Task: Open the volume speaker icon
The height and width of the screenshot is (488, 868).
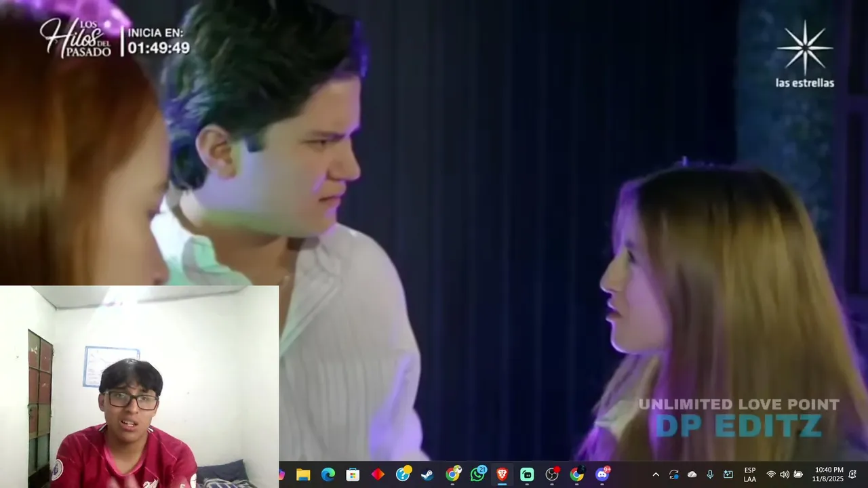Action: [785, 474]
